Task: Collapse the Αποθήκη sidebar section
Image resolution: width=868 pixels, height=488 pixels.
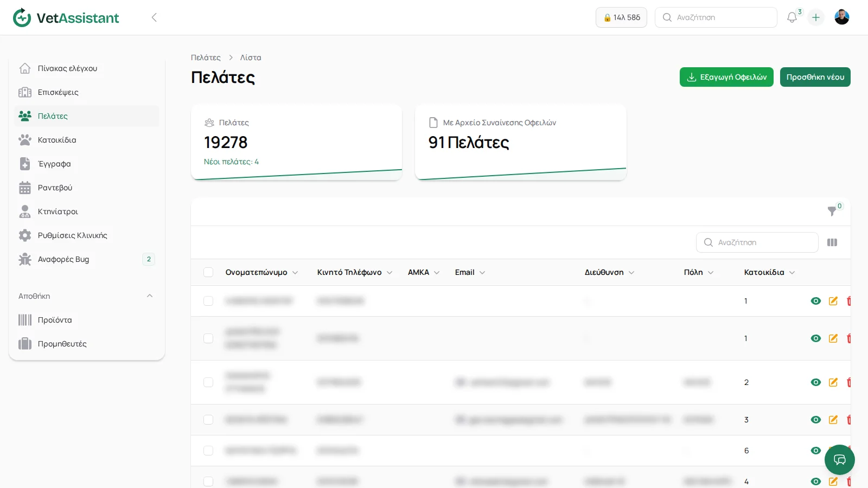Action: [150, 296]
